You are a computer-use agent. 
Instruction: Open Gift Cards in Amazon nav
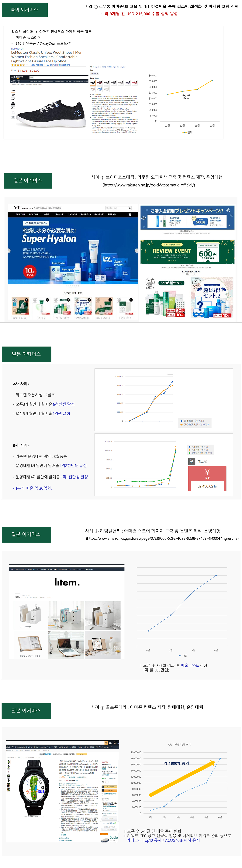[x=68, y=82]
